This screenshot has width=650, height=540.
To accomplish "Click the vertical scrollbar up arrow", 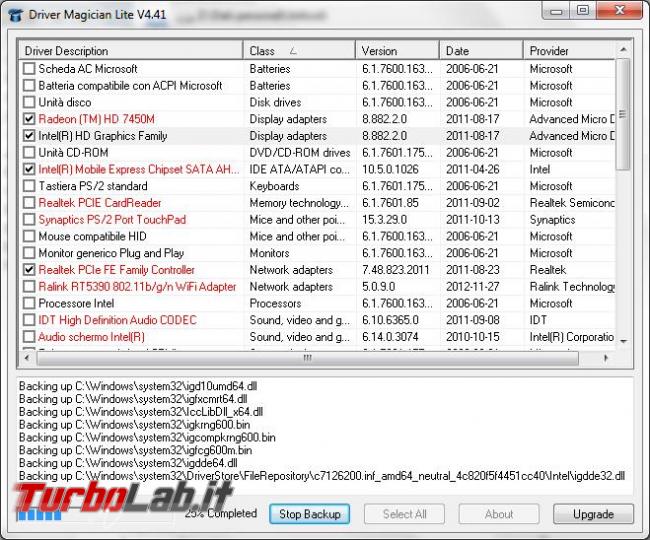I will click(x=623, y=50).
